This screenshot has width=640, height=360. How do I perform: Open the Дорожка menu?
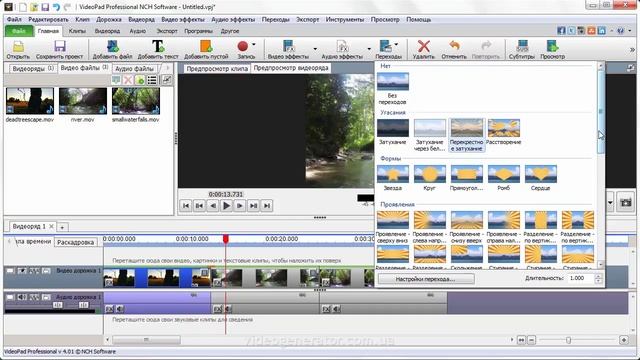click(x=109, y=19)
